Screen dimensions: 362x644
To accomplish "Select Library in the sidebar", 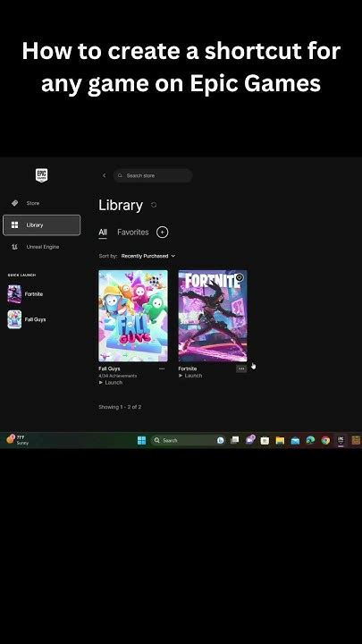I will (41, 225).
